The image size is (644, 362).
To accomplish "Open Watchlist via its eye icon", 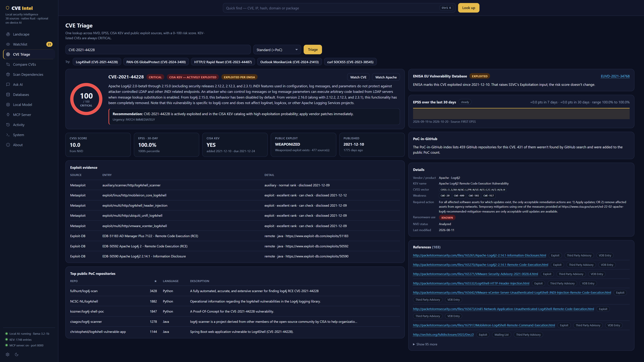I will 8,44.
